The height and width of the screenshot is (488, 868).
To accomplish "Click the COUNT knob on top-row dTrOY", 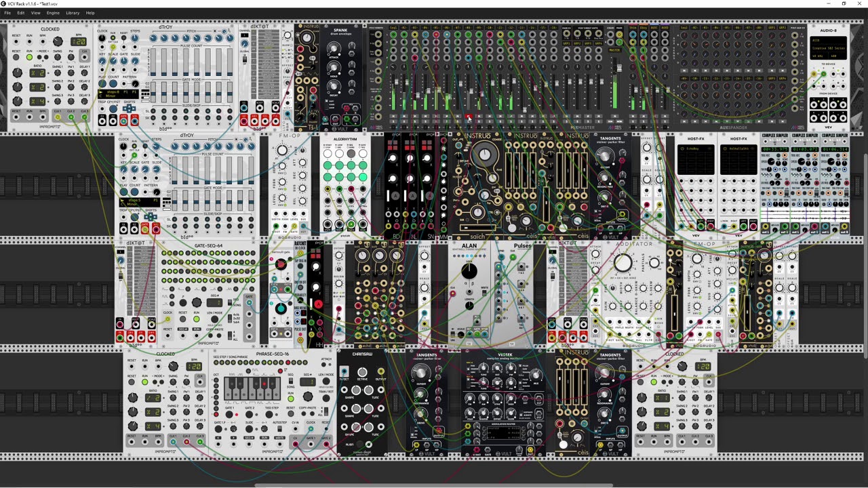I will click(x=113, y=83).
